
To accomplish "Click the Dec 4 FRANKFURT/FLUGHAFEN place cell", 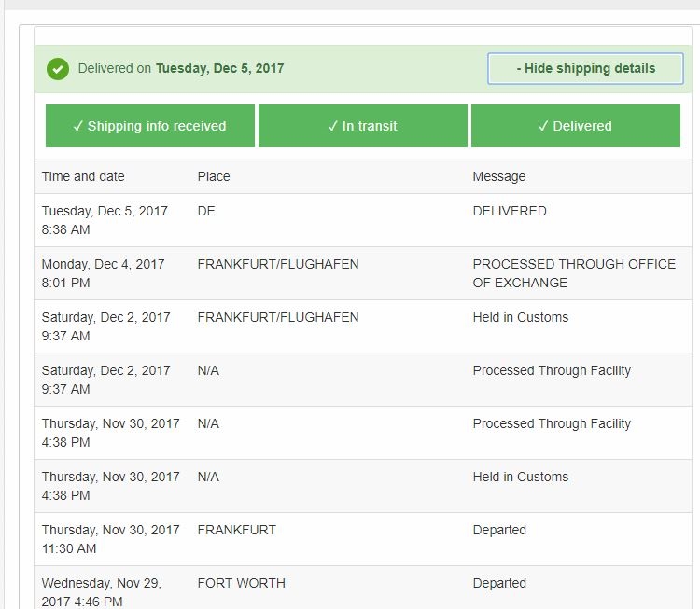I will [278, 264].
